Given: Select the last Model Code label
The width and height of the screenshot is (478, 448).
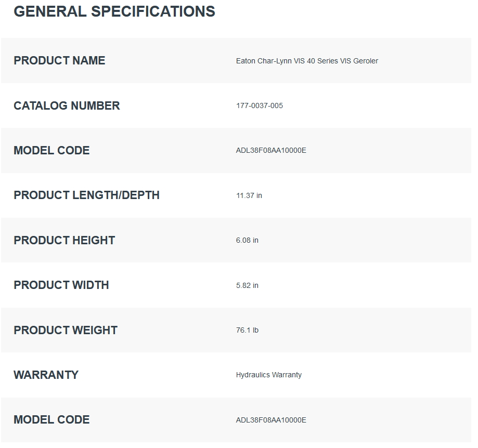Looking at the screenshot, I should 51,420.
